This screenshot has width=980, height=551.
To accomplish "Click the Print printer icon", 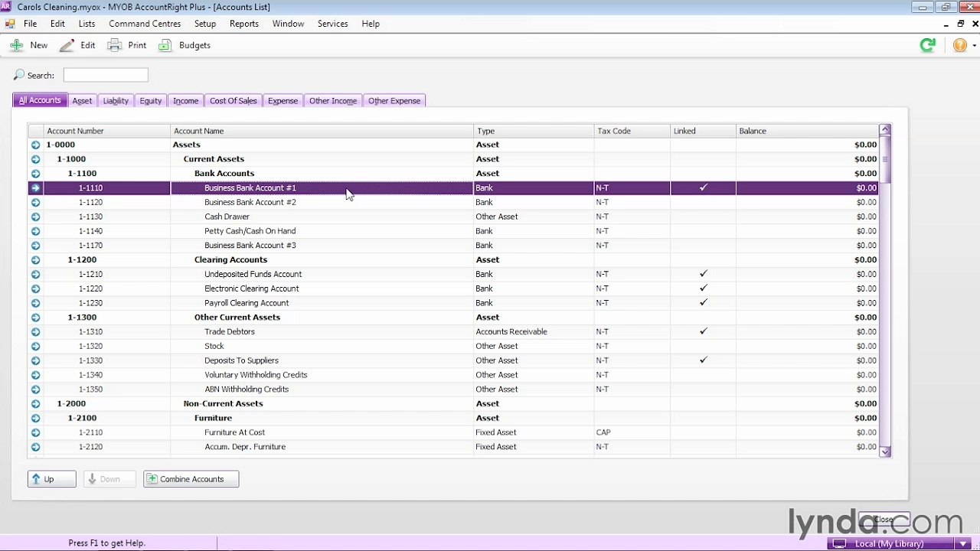I will (x=115, y=45).
